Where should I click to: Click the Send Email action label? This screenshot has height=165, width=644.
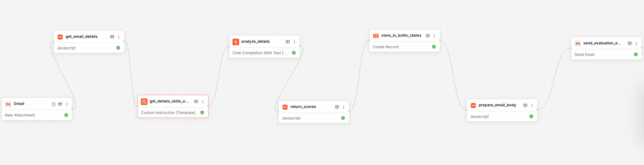pos(584,54)
